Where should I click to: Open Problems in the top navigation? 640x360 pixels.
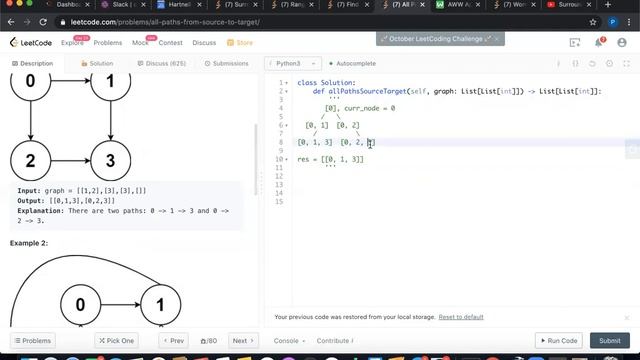coord(108,43)
